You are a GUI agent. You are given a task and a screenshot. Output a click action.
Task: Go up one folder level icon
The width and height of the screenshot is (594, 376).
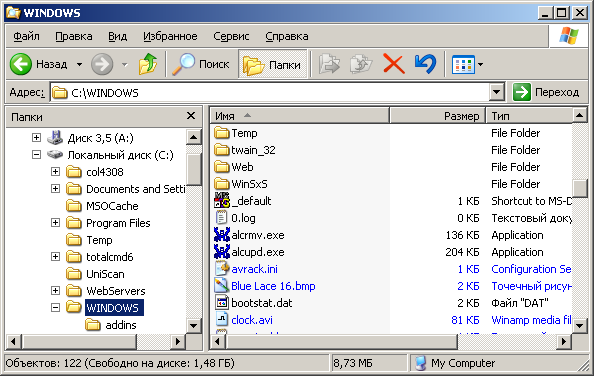[148, 64]
